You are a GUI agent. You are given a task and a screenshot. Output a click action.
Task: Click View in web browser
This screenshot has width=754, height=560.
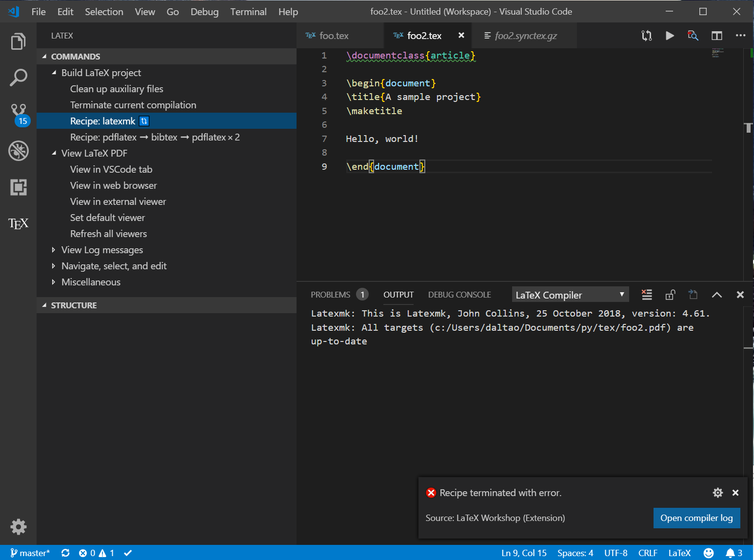(x=114, y=185)
